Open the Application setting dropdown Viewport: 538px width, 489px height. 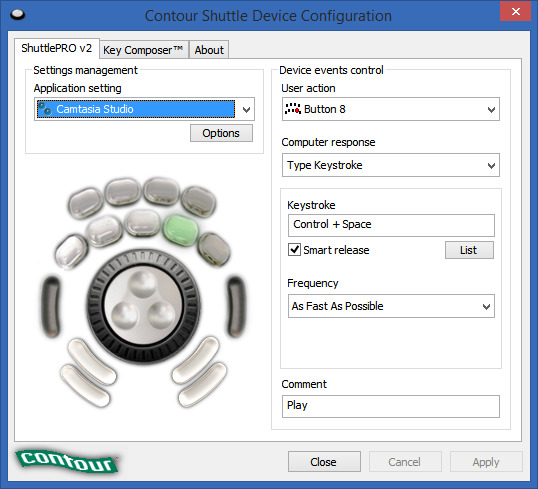[144, 109]
